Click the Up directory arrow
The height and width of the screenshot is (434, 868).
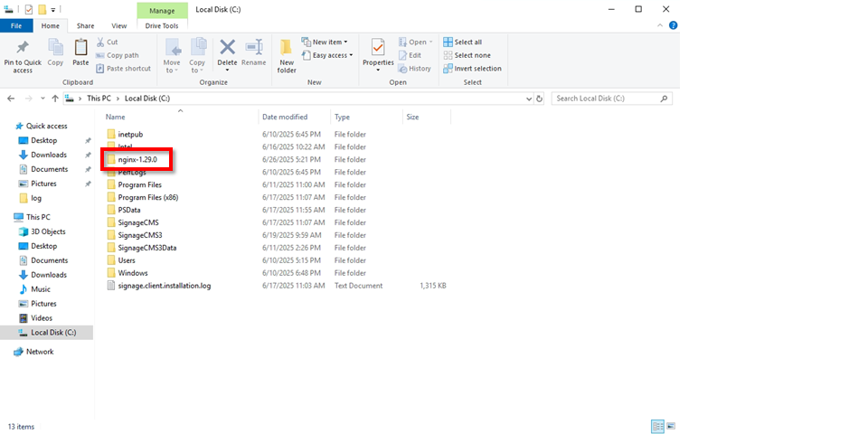coord(55,99)
